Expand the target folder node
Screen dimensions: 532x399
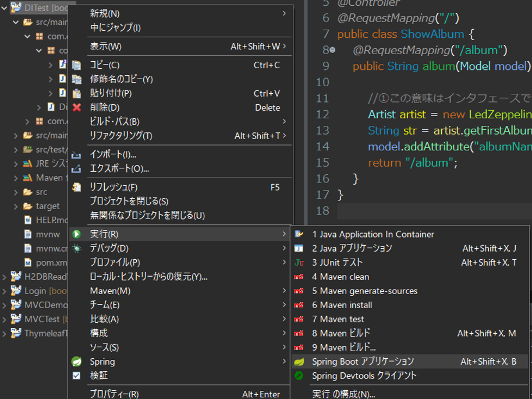16,206
